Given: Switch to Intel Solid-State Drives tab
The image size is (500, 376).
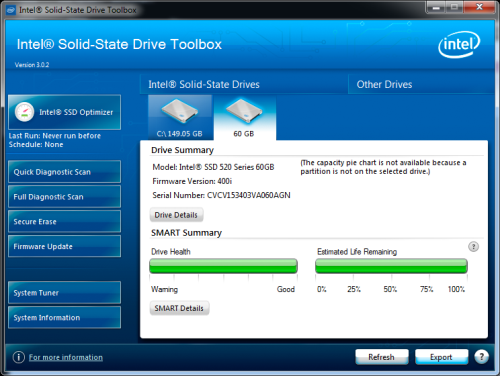Looking at the screenshot, I should (243, 84).
